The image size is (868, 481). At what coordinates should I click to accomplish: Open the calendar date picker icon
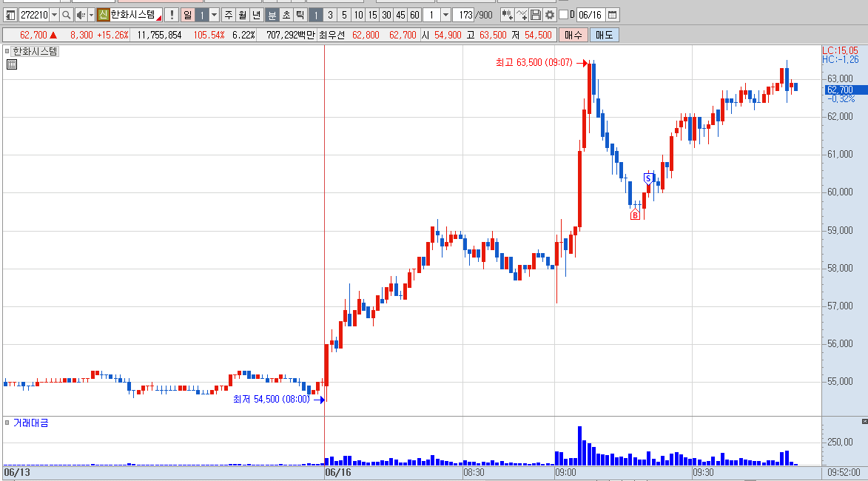(x=612, y=15)
